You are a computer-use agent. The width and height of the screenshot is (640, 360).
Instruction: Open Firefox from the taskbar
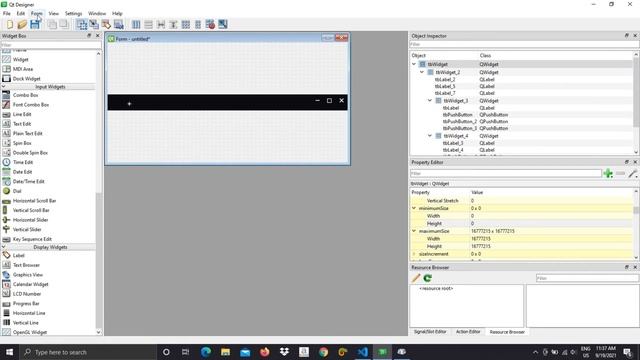[264, 352]
